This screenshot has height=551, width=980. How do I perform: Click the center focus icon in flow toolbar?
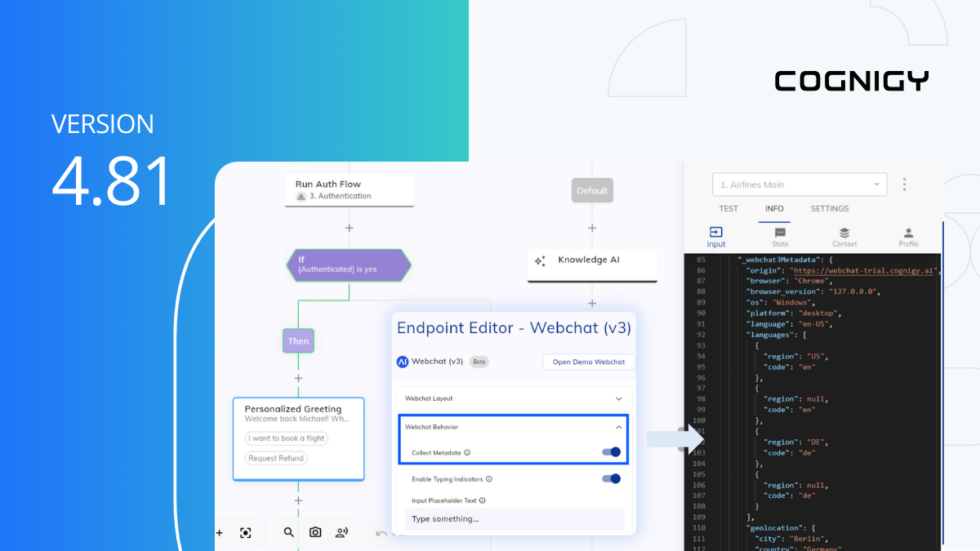246,532
